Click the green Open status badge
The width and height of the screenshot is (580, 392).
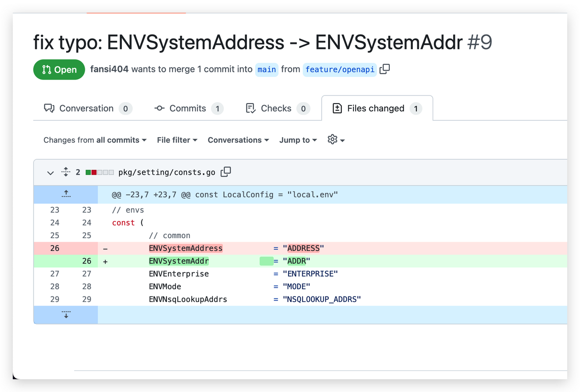pyautogui.click(x=59, y=70)
